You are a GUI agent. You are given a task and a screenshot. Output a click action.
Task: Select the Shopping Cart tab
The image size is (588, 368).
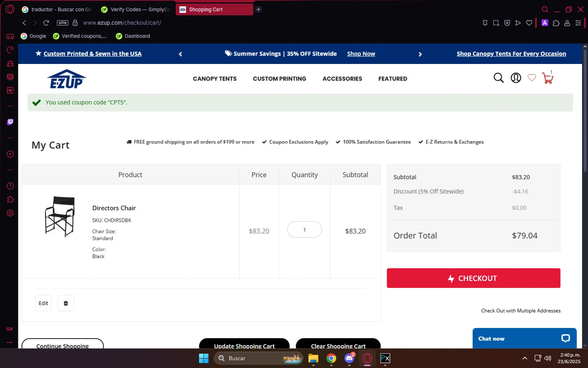point(214,9)
